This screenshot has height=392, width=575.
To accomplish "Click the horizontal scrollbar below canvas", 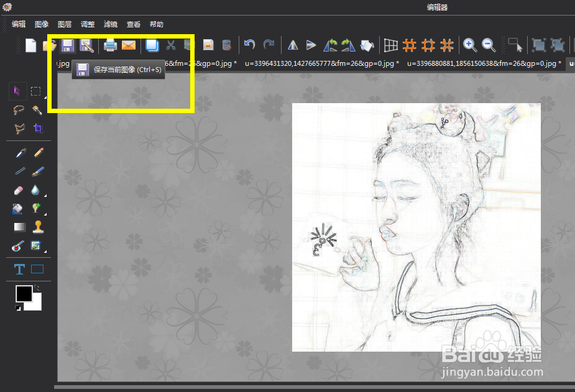I will 315,387.
